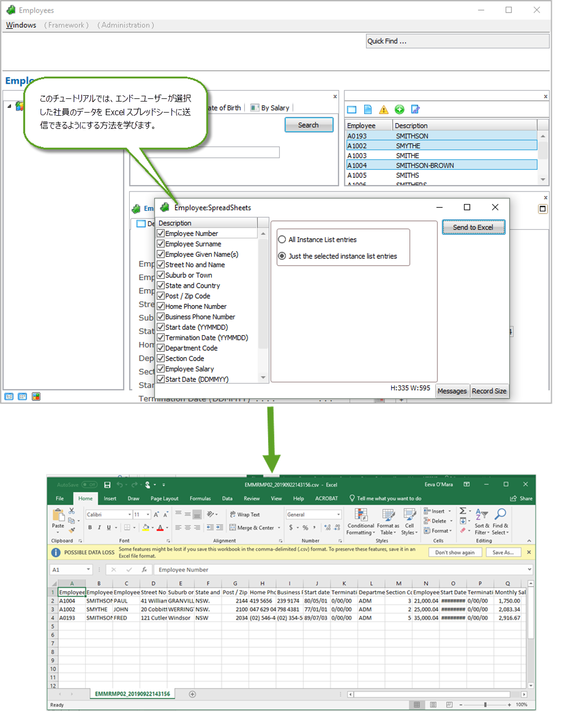
Task: Click the Paste icon in the Excel ribbon
Action: [58, 514]
